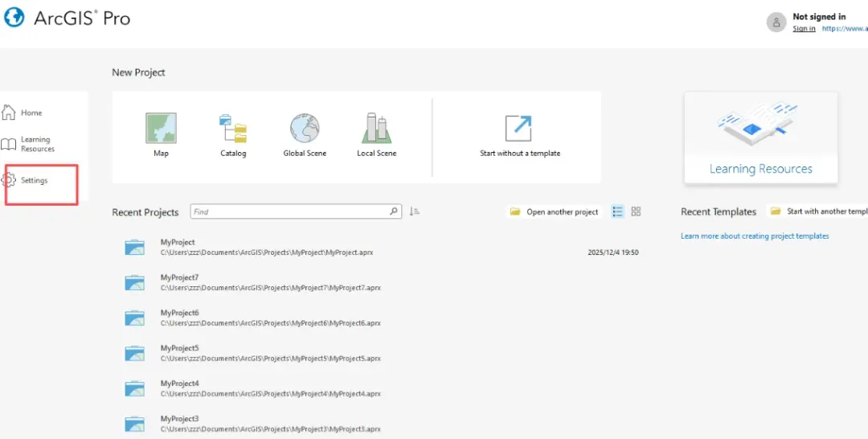Viewport: 868px width, 439px height.
Task: Pick the Local Scene template
Action: (x=376, y=136)
